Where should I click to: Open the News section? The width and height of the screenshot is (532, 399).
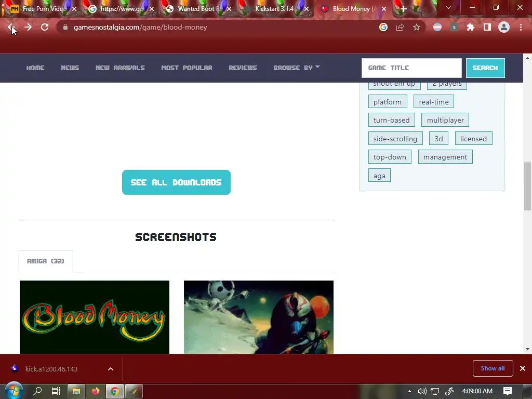[70, 68]
